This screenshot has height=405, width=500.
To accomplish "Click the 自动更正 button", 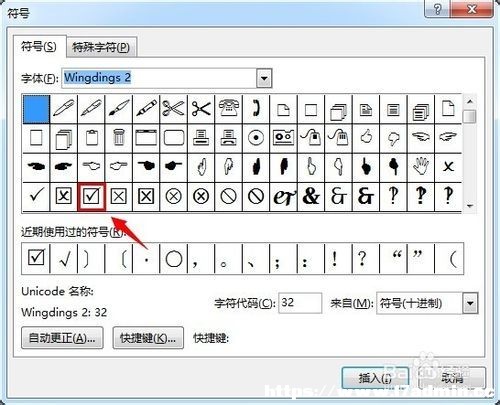I will 62,338.
